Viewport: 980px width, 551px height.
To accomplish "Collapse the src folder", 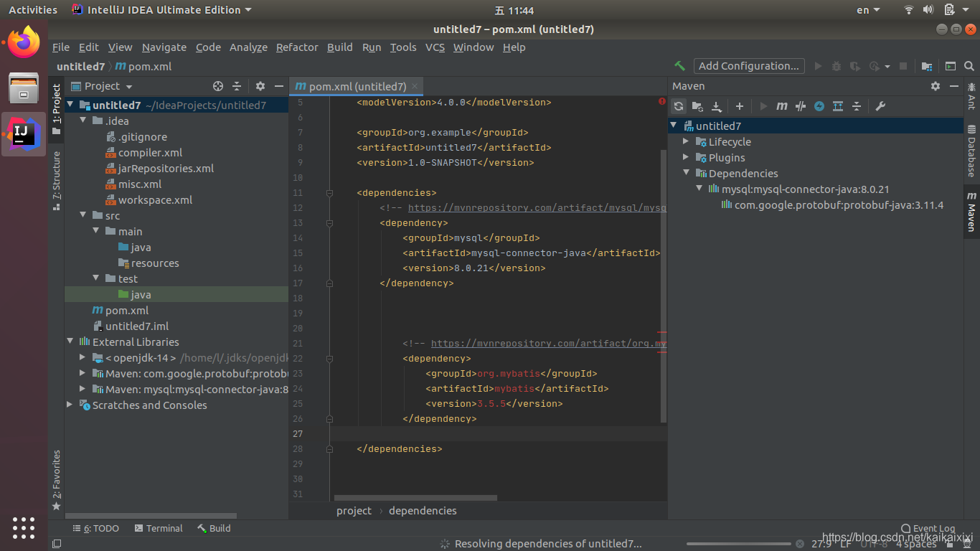I will click(83, 216).
